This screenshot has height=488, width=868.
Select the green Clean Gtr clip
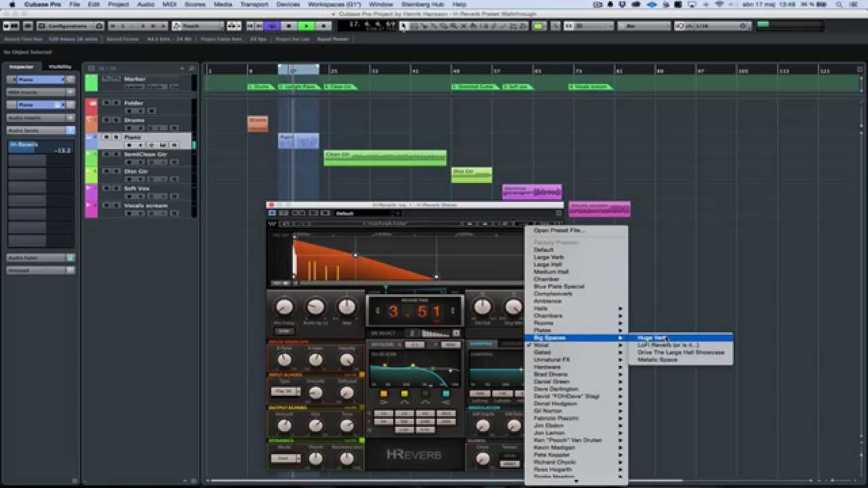[x=385, y=158]
